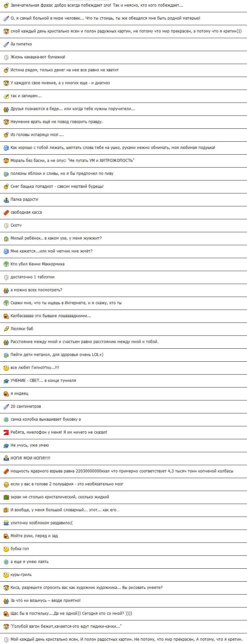Select the status "свободная касса"
247x644 pixels.
pyautogui.click(x=26, y=212)
